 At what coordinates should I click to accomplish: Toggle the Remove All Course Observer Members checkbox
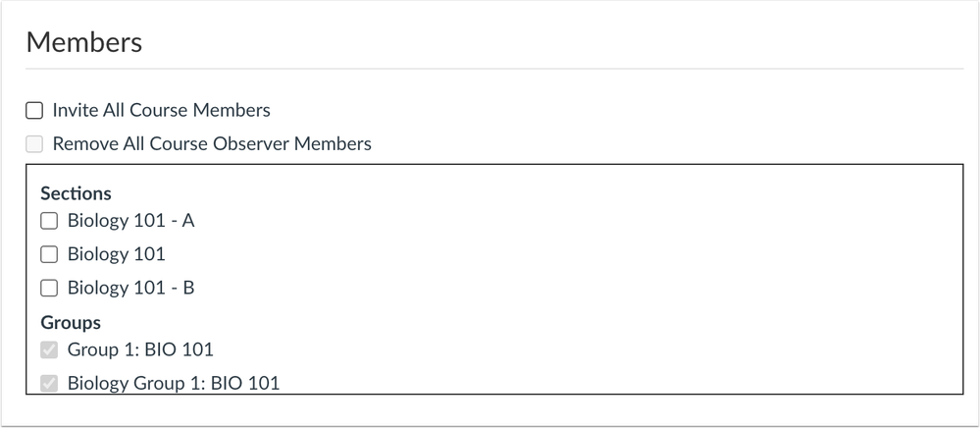point(34,144)
